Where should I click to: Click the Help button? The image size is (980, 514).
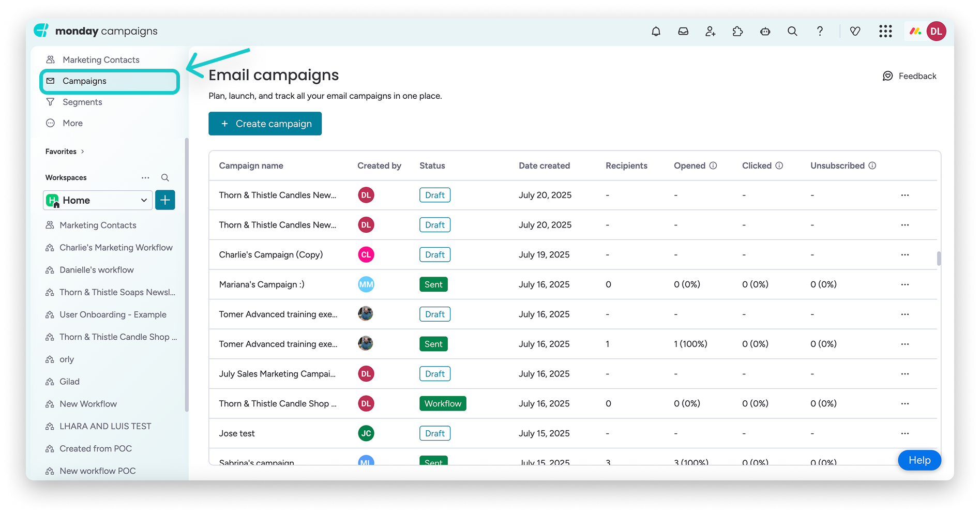click(x=919, y=460)
